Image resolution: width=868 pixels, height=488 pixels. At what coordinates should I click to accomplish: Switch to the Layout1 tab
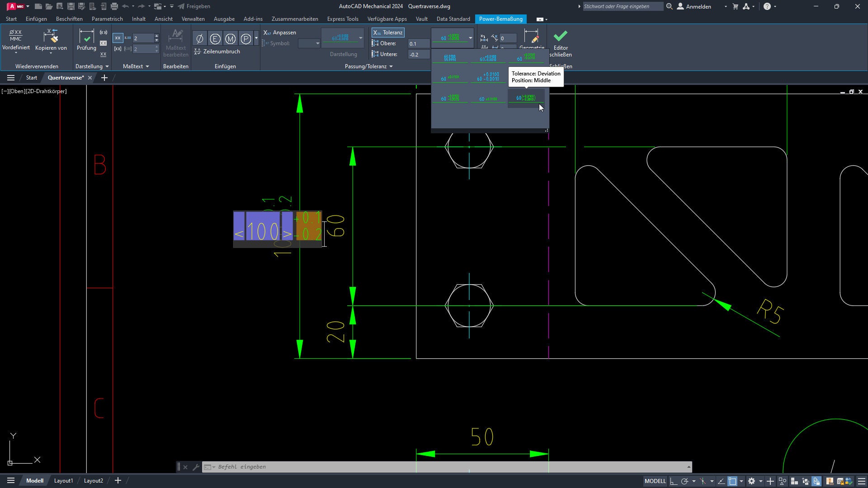63,481
